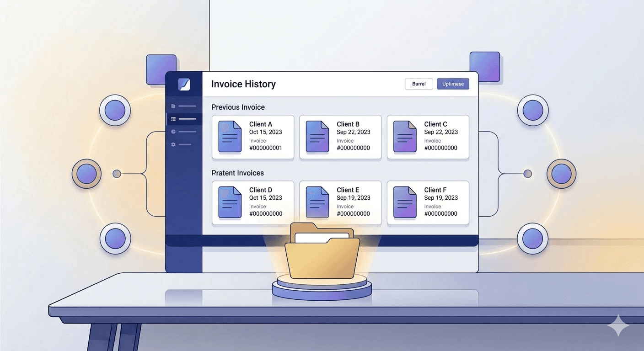The image size is (644, 351).
Task: Select Client B's invoice document icon
Action: tap(317, 136)
